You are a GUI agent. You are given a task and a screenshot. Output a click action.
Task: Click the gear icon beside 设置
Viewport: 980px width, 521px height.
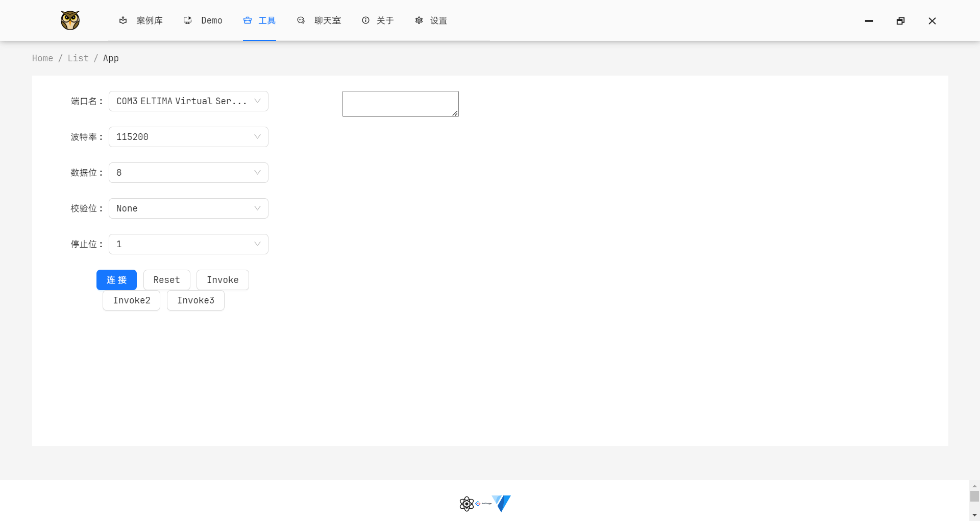[419, 20]
